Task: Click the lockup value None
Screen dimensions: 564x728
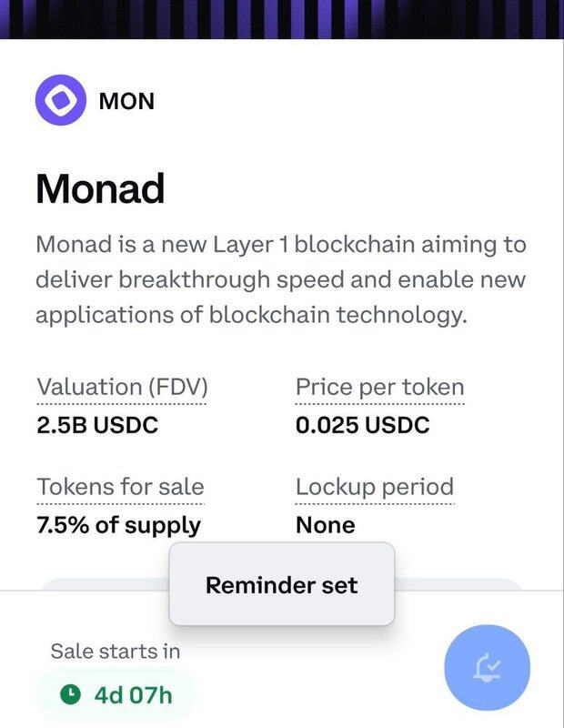Action: (325, 525)
